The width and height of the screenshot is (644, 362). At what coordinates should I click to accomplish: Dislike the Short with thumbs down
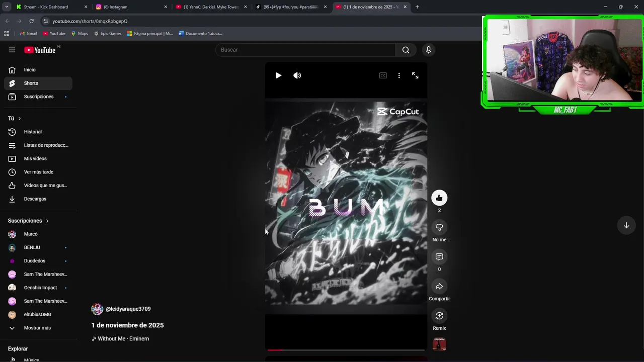439,227
